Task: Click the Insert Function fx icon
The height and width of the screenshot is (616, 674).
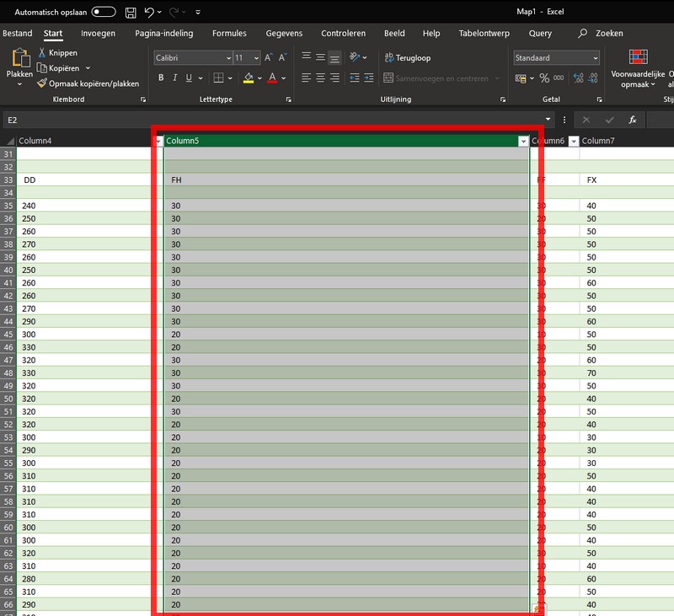Action: [632, 120]
